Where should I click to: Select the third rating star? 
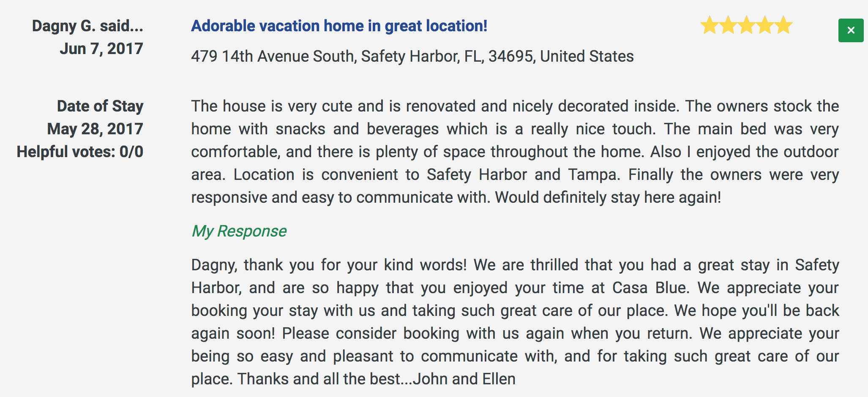747,25
